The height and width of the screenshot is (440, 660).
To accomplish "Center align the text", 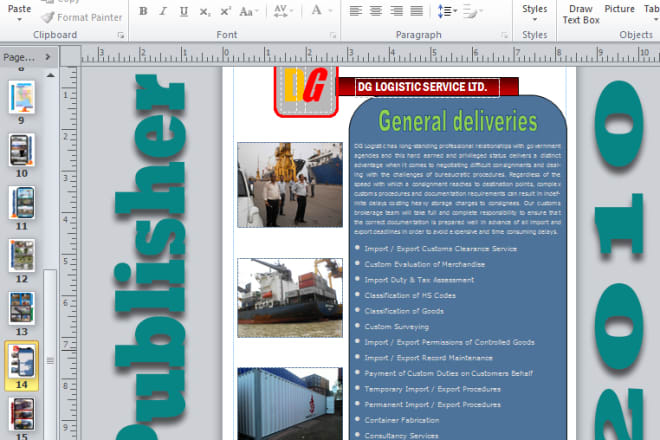I will (x=376, y=11).
